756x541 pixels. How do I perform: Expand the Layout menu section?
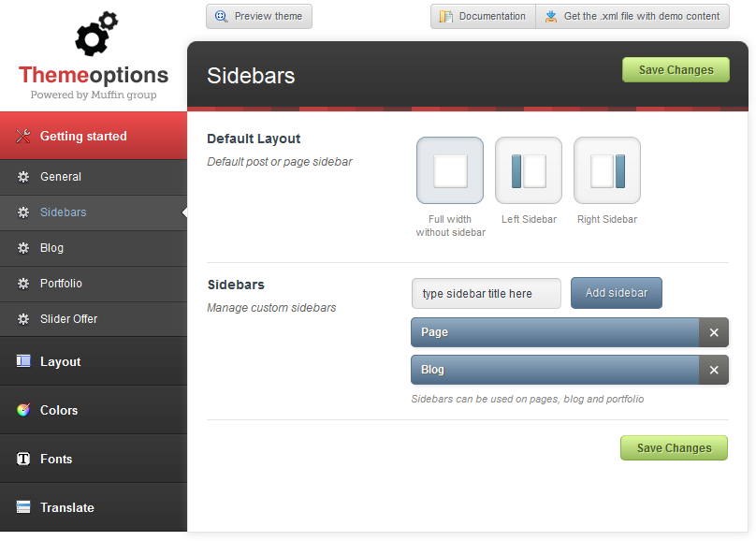[x=94, y=361]
